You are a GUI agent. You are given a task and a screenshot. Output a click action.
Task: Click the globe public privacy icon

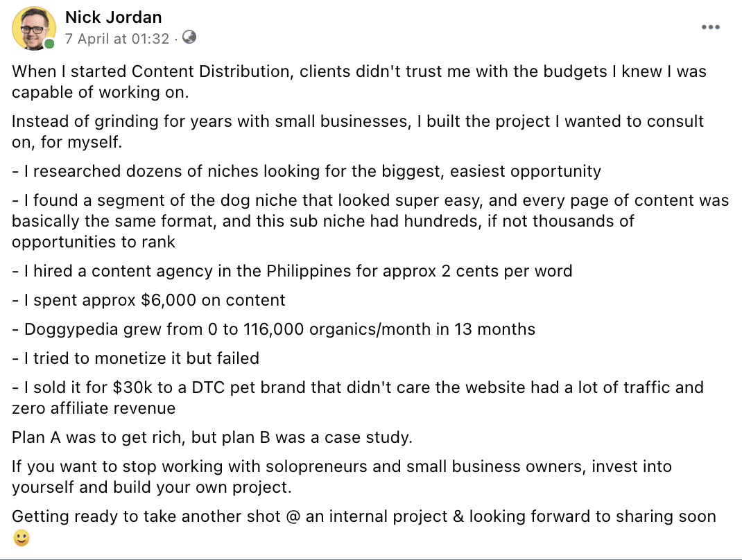click(x=189, y=37)
